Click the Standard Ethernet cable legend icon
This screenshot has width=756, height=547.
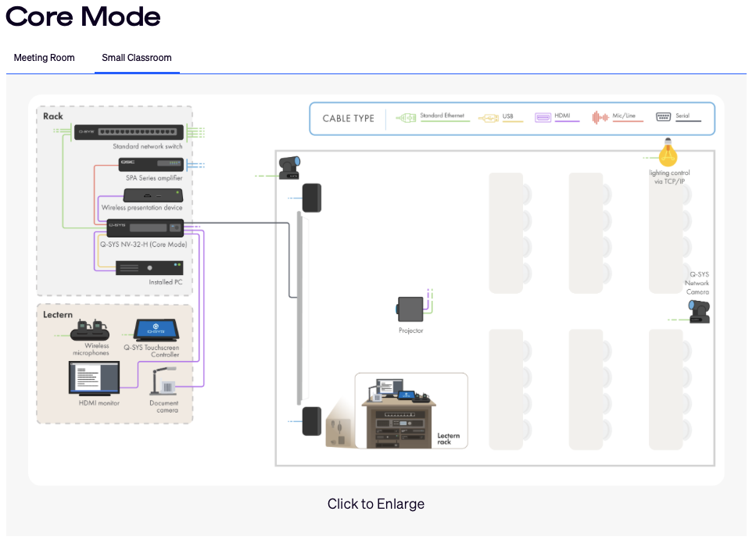point(406,117)
